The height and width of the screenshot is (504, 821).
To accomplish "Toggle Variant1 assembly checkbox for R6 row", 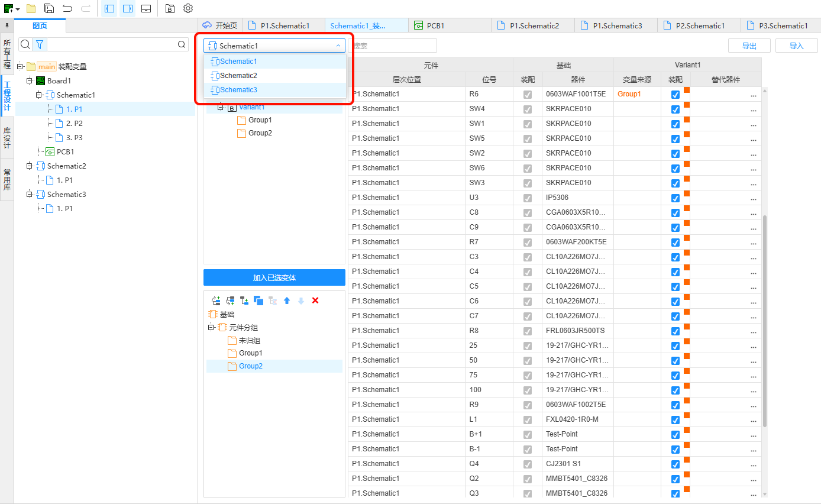I will pos(675,94).
